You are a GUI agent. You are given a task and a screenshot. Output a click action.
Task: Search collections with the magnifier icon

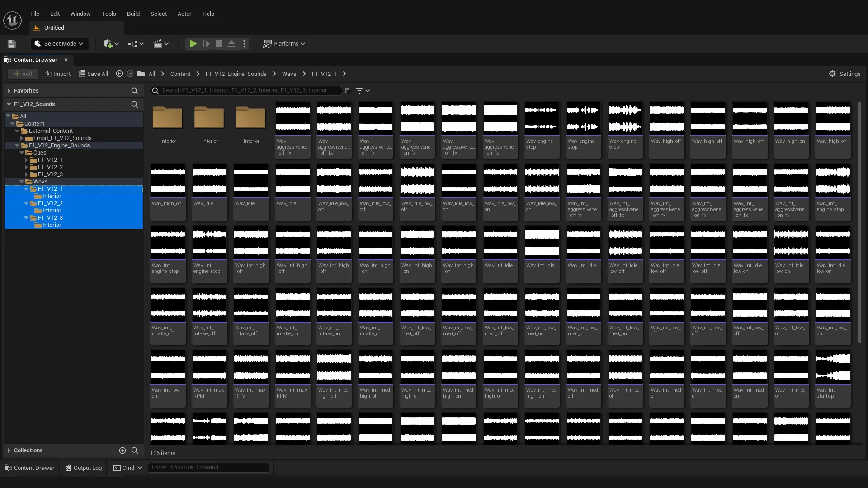tap(134, 450)
